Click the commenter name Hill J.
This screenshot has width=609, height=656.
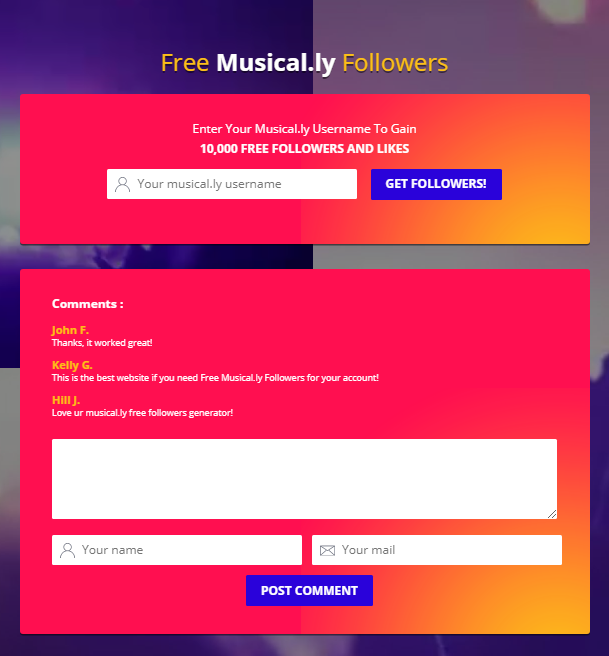point(66,400)
